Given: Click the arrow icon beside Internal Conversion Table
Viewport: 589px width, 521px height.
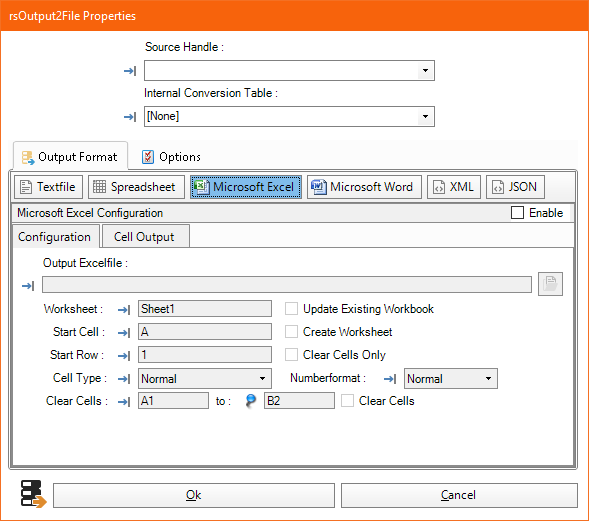Looking at the screenshot, I should pyautogui.click(x=130, y=117).
